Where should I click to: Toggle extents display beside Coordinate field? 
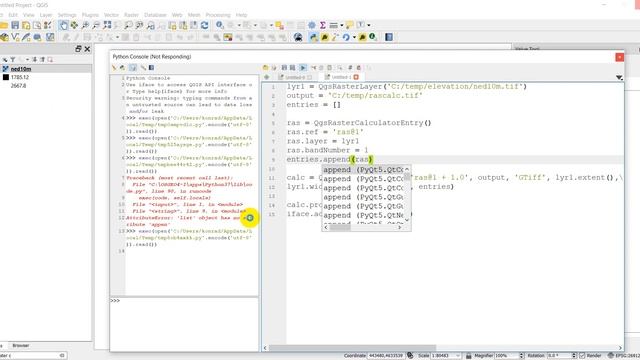pyautogui.click(x=410, y=356)
